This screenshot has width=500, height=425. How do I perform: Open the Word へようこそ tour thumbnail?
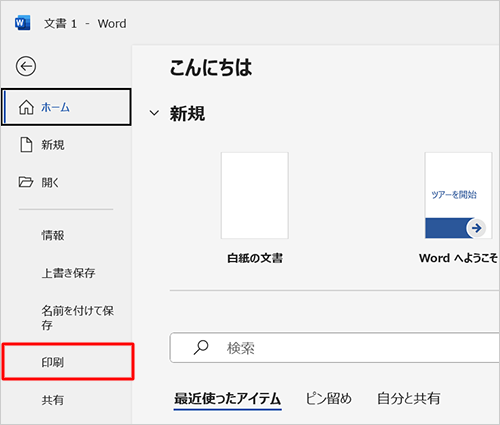458,196
